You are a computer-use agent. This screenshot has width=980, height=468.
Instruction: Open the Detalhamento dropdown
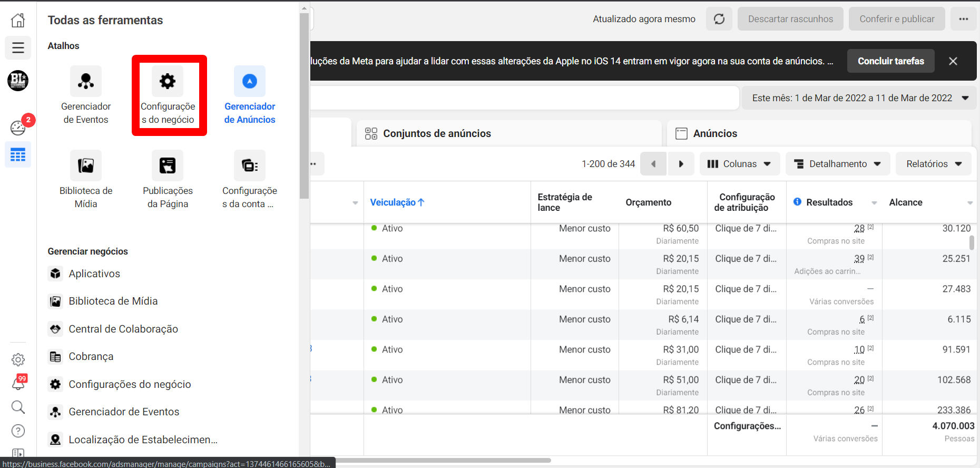pos(838,164)
